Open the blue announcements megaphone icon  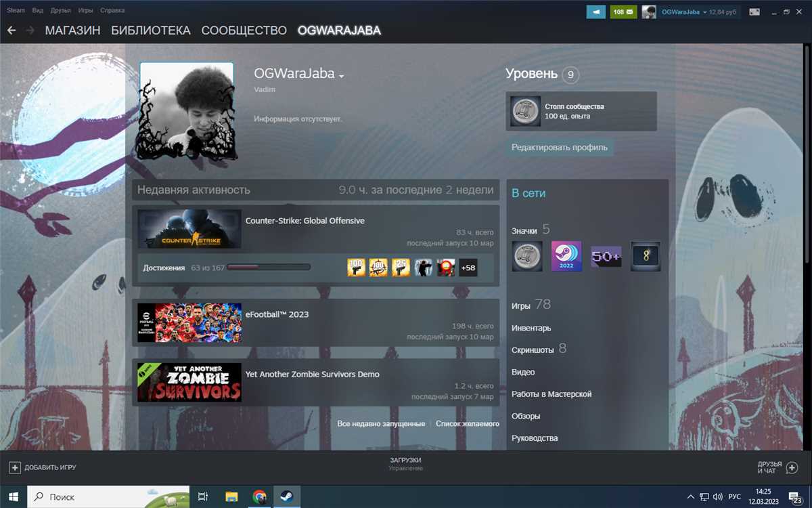(595, 12)
